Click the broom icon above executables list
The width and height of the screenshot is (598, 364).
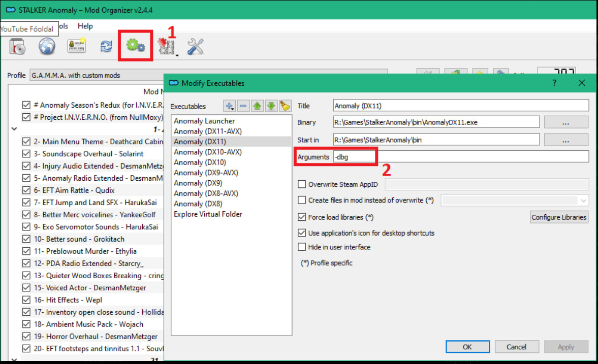pos(285,106)
